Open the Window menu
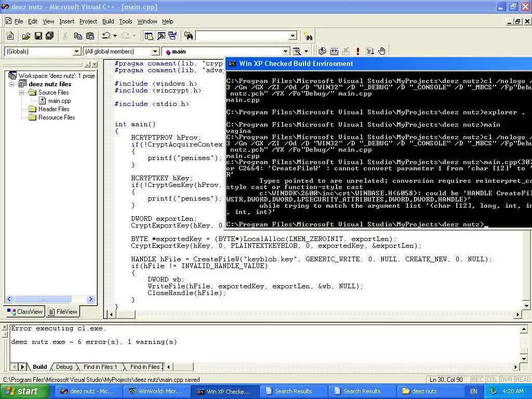This screenshot has width=532, height=399. [x=147, y=21]
